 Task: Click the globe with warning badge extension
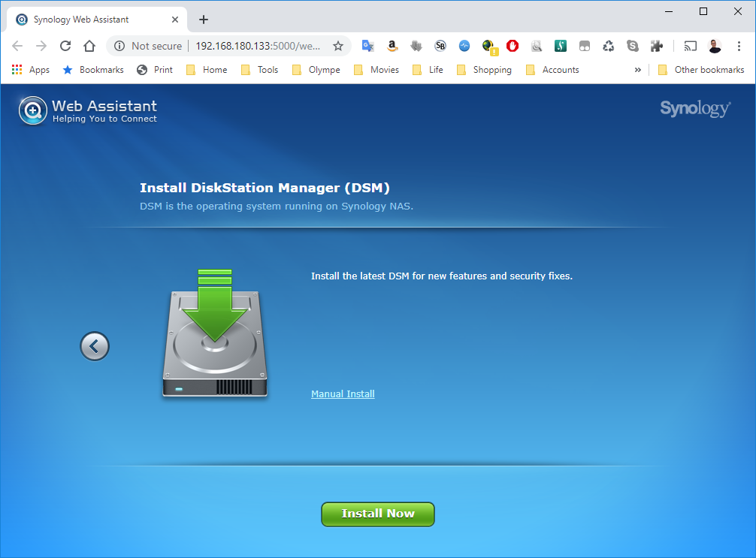point(489,47)
